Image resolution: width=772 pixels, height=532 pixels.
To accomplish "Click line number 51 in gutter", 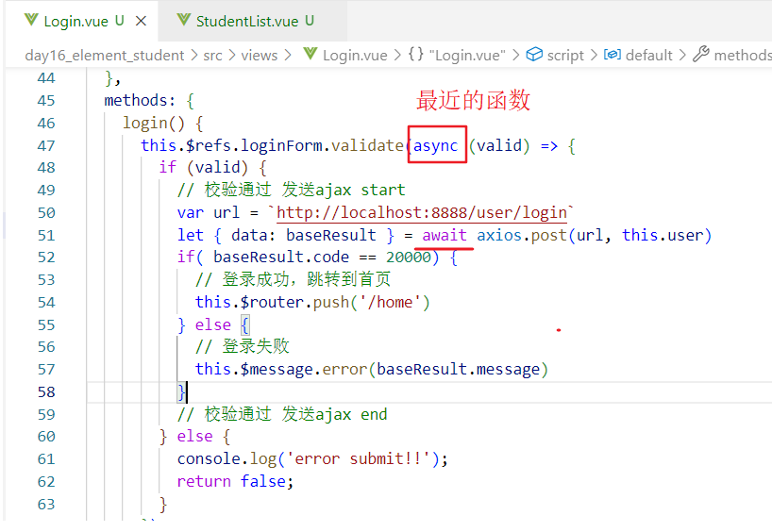I will pos(46,235).
